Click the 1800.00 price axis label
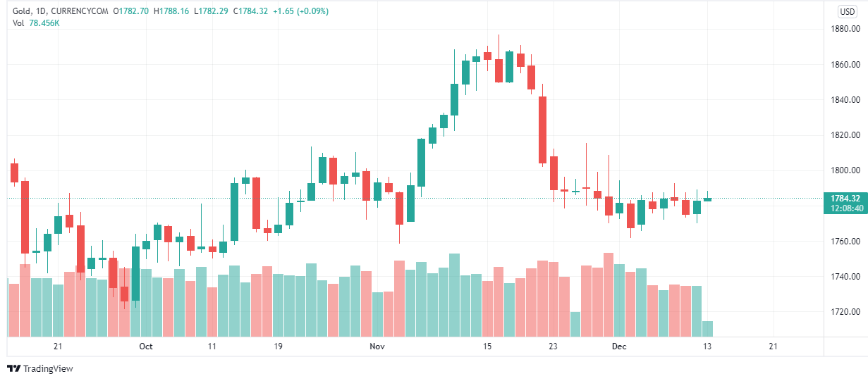Screen dimensions: 868x381 (x=845, y=170)
